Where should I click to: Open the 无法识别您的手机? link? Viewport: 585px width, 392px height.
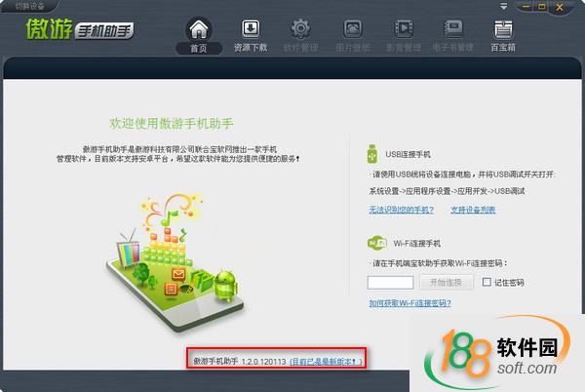click(x=401, y=210)
